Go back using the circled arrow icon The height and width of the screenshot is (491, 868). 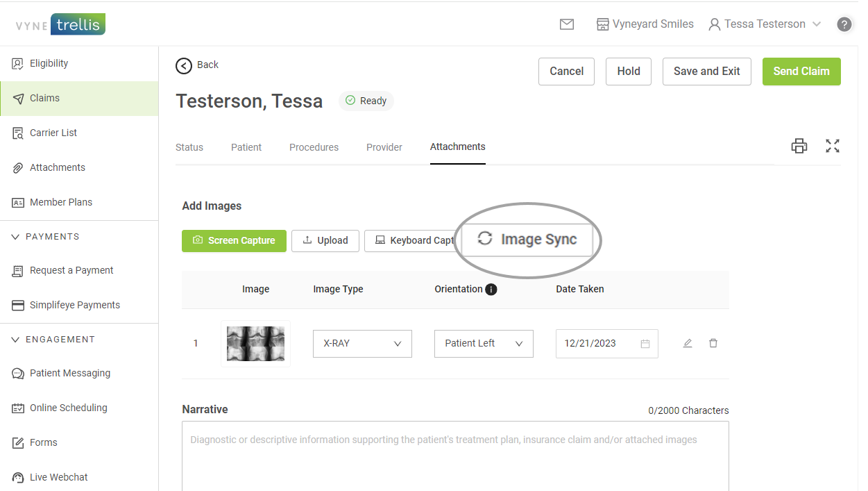click(184, 65)
